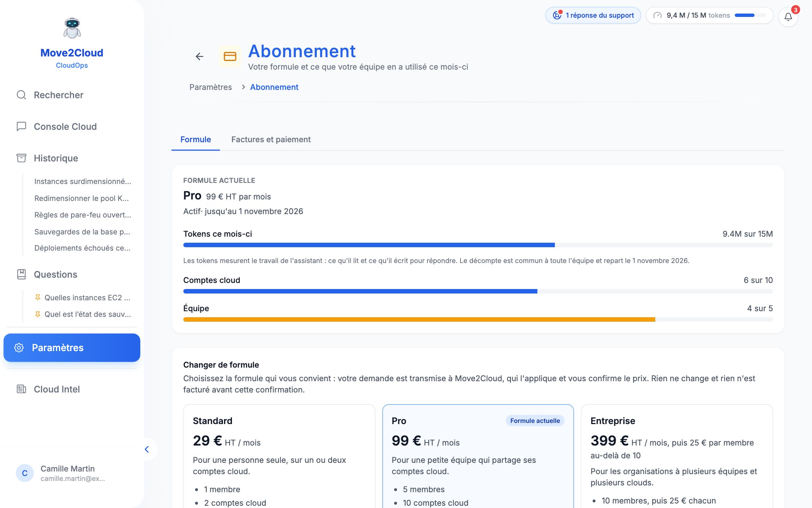Collapse the sidebar with the chevron

click(x=147, y=449)
